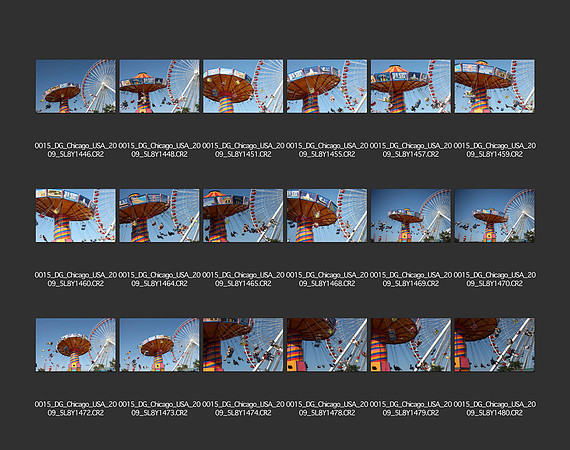Highlight the file label ending SL8Y1478.CR2
The height and width of the screenshot is (450, 570).
327,408
